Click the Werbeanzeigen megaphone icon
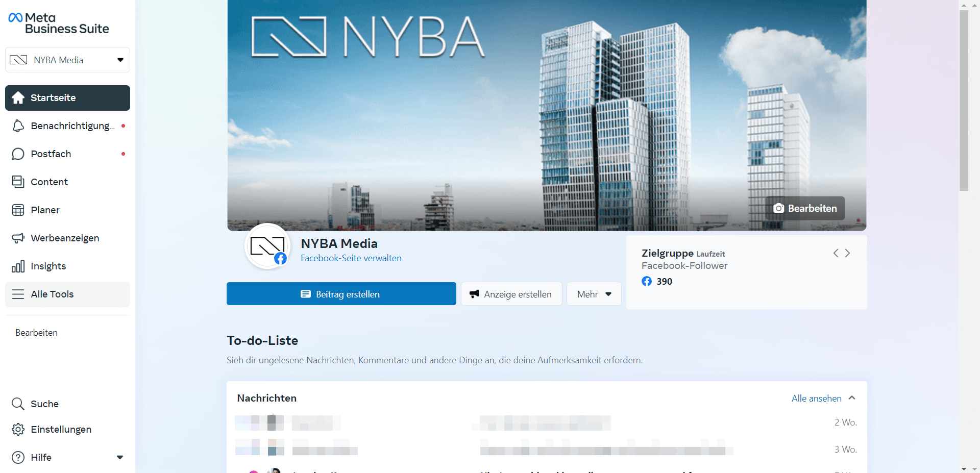 point(18,238)
